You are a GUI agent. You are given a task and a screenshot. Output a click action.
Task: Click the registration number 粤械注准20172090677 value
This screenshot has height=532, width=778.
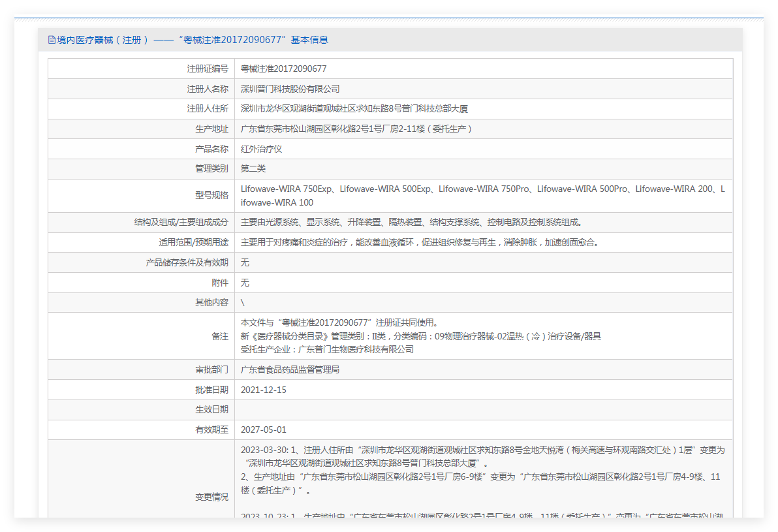pos(283,69)
